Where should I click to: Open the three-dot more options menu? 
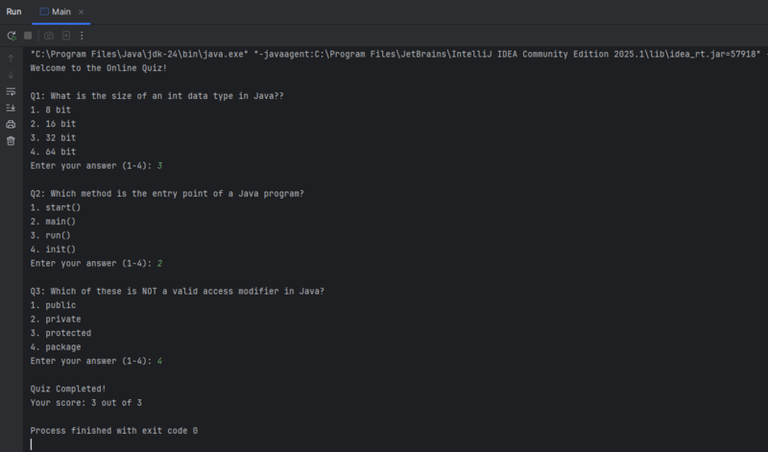81,36
